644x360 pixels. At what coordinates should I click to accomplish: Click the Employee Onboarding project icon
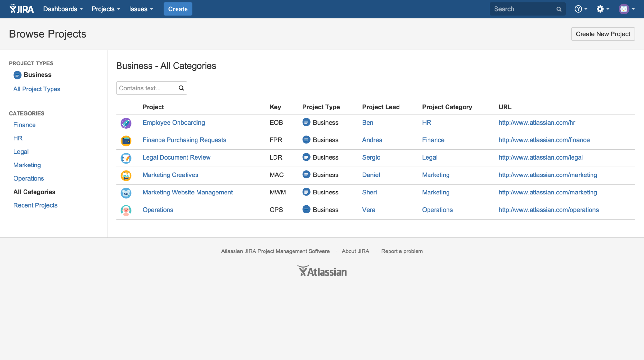point(126,122)
